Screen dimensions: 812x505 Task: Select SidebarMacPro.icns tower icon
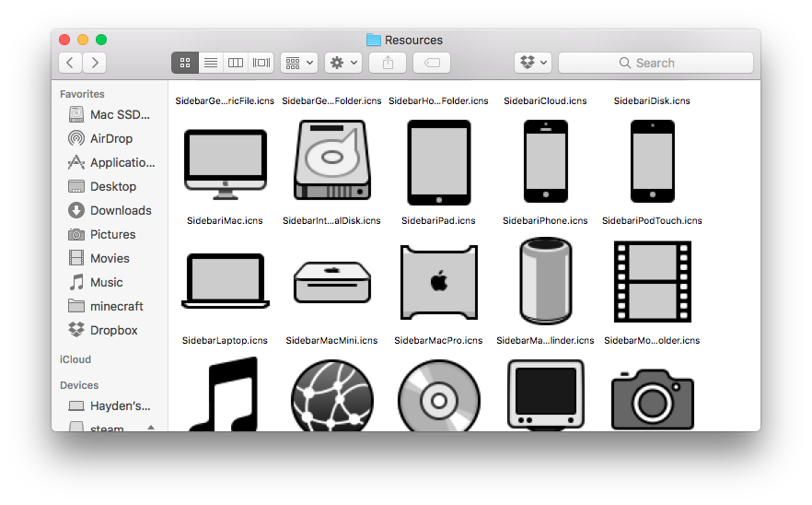439,282
